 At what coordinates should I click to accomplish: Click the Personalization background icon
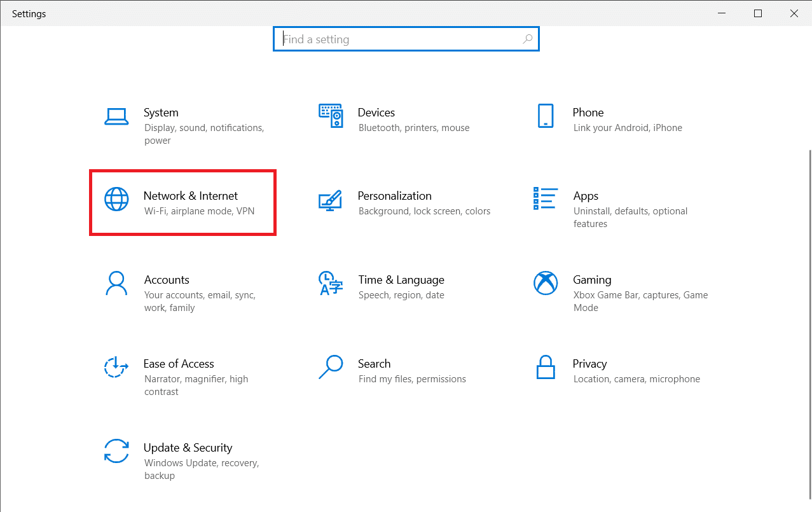(x=331, y=200)
